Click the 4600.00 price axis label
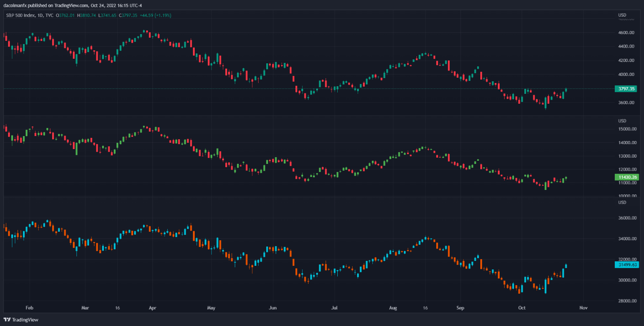The image size is (644, 326). pyautogui.click(x=626, y=33)
